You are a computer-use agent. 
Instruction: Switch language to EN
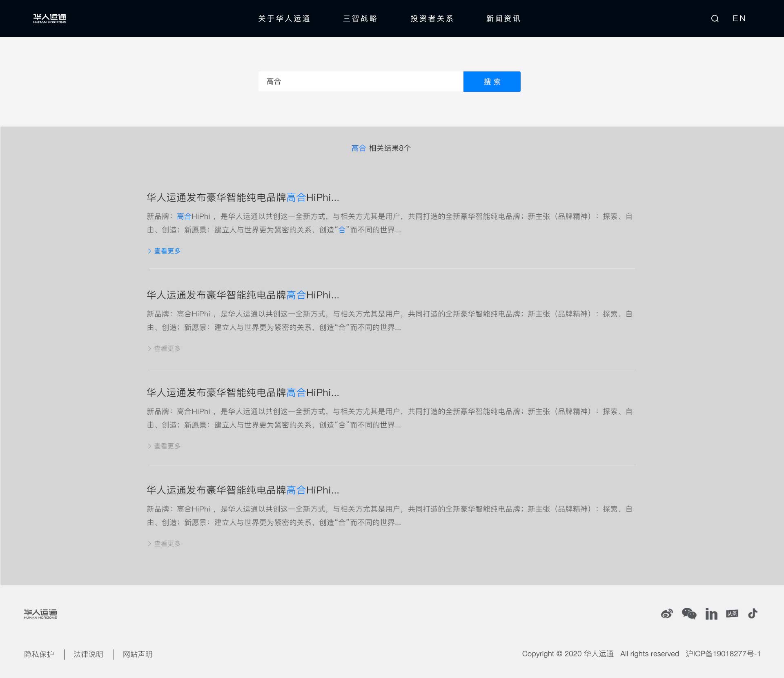tap(739, 18)
